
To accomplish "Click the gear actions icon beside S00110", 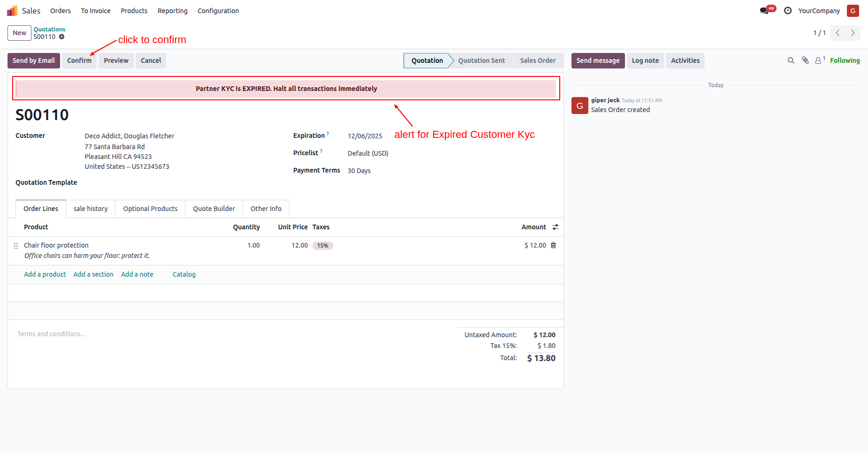I will [61, 37].
